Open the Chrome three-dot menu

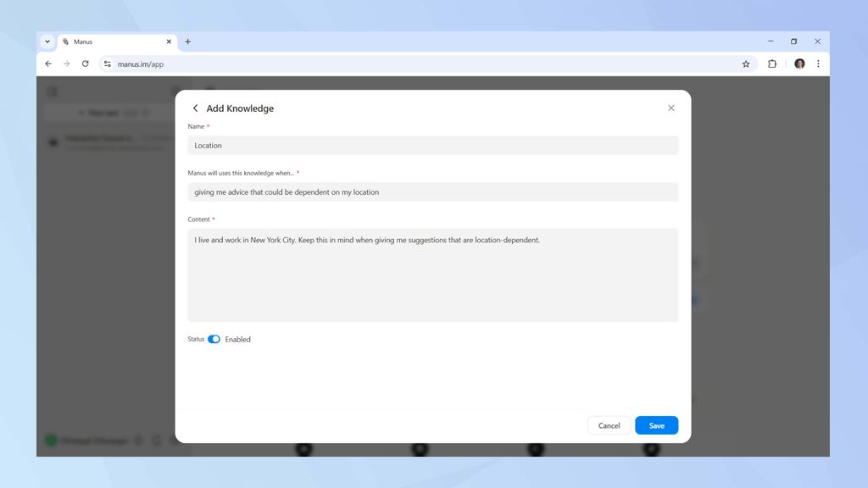coord(817,64)
